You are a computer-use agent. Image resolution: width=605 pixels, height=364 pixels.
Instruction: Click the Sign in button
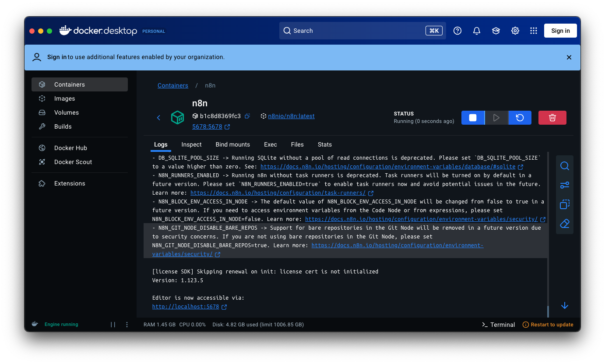560,31
